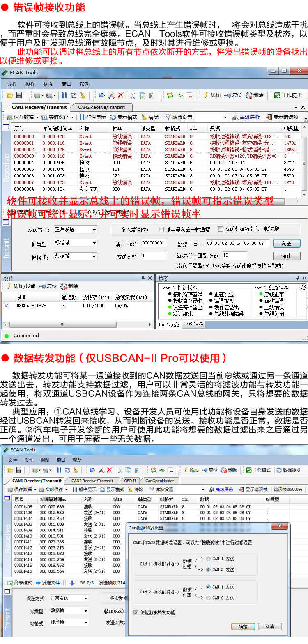The height and width of the screenshot is (644, 308).
Task: Click the blue refresh icon in upper window main toolbar
Action: click(74, 95)
